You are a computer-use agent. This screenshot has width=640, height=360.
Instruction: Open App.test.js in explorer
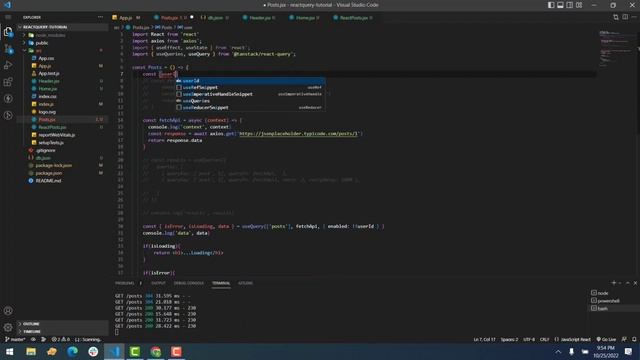[x=49, y=73]
